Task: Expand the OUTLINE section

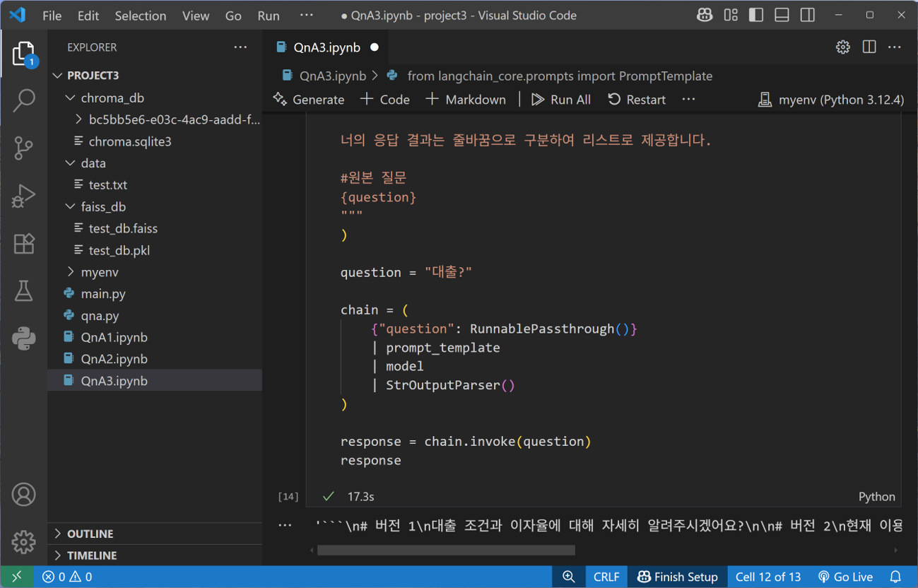Action: pos(155,534)
